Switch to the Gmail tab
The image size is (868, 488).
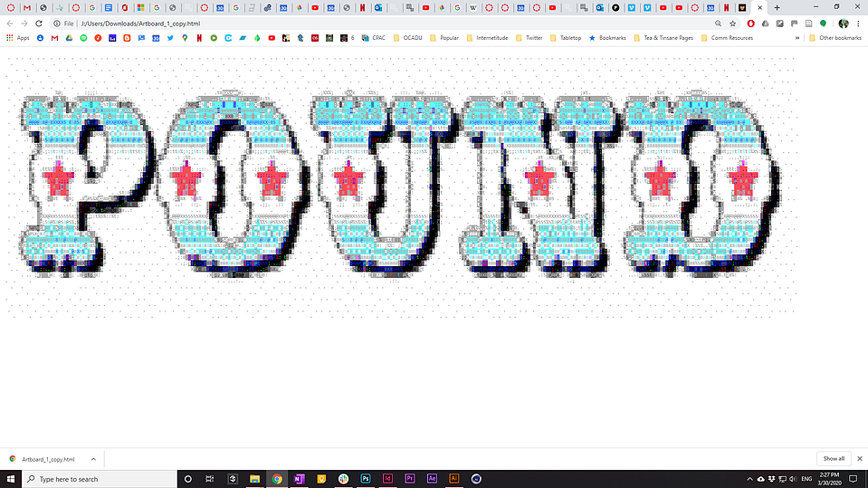pyautogui.click(x=26, y=8)
